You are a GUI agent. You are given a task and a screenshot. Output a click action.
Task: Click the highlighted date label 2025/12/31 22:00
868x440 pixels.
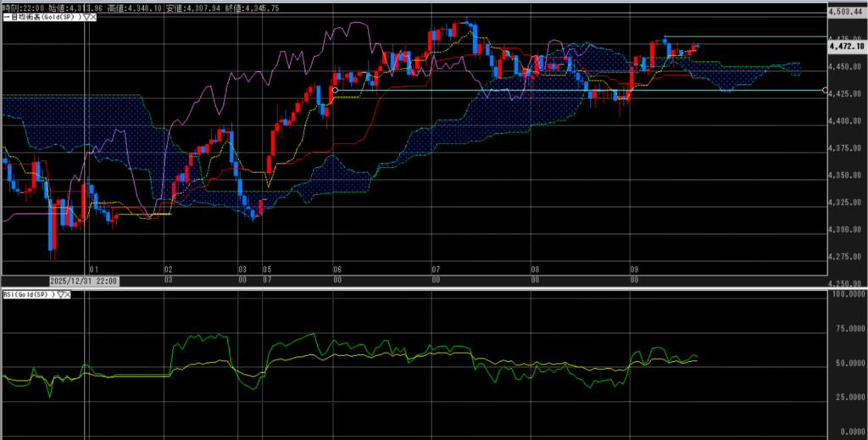[x=82, y=281]
